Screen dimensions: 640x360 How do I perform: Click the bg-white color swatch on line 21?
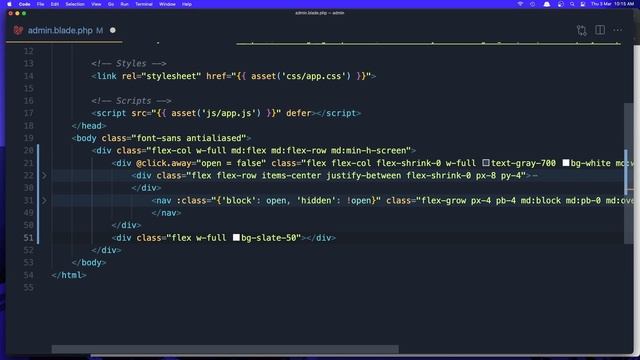tap(566, 163)
